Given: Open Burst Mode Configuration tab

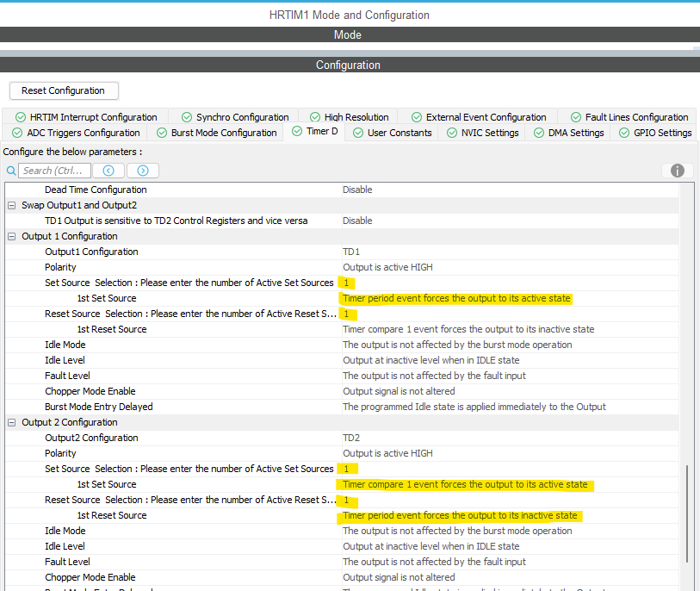Looking at the screenshot, I should pos(217,133).
